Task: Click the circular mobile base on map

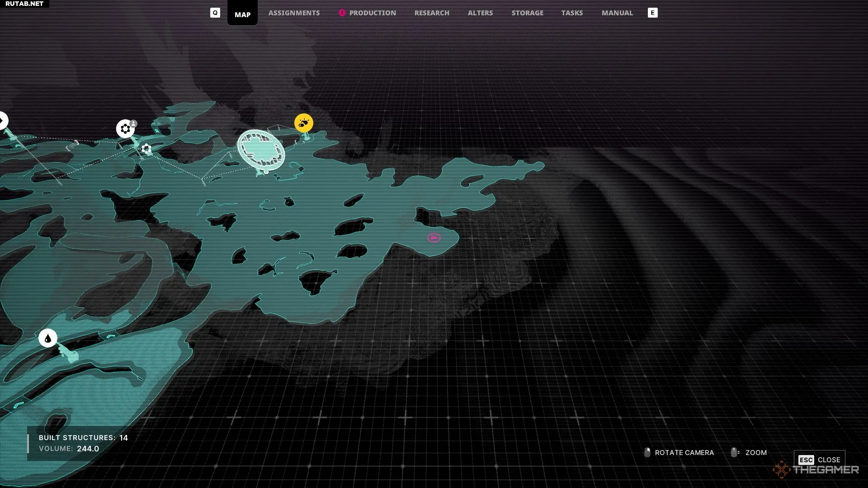Action: [261, 150]
